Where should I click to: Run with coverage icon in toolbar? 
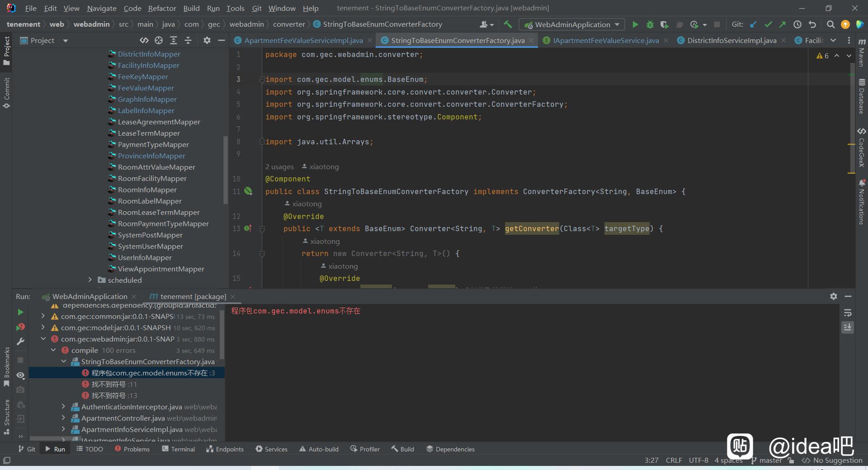pos(664,24)
